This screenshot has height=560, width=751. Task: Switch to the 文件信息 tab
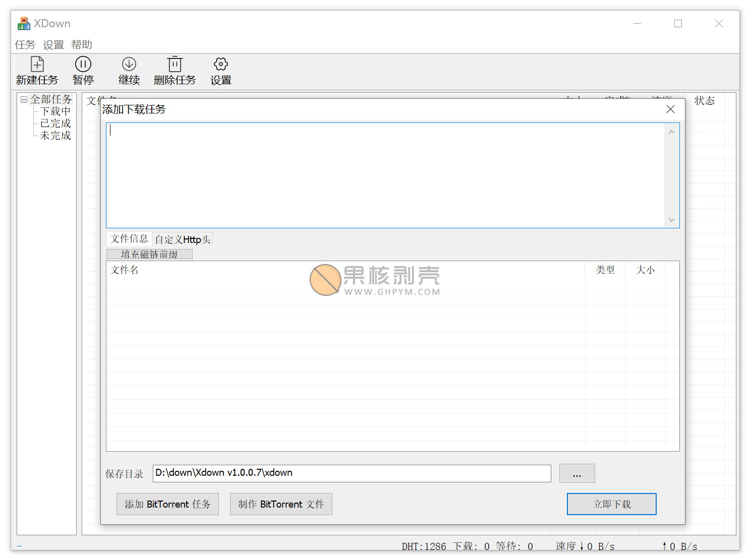[x=129, y=238]
